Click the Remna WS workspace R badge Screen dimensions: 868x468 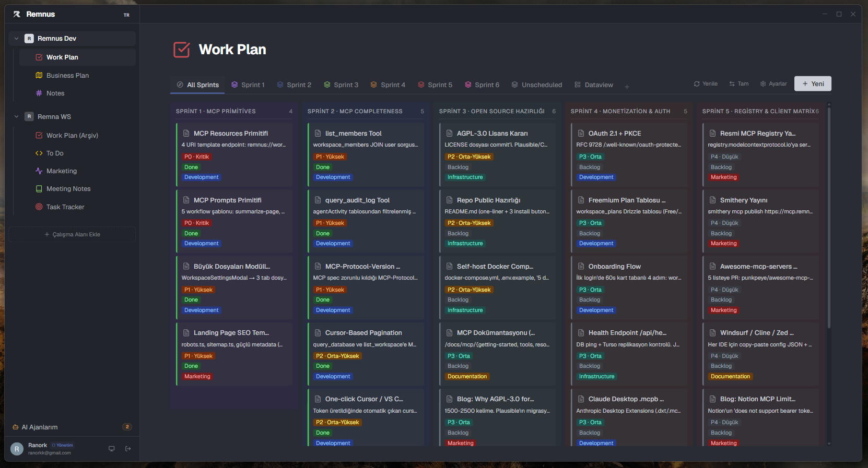[29, 117]
